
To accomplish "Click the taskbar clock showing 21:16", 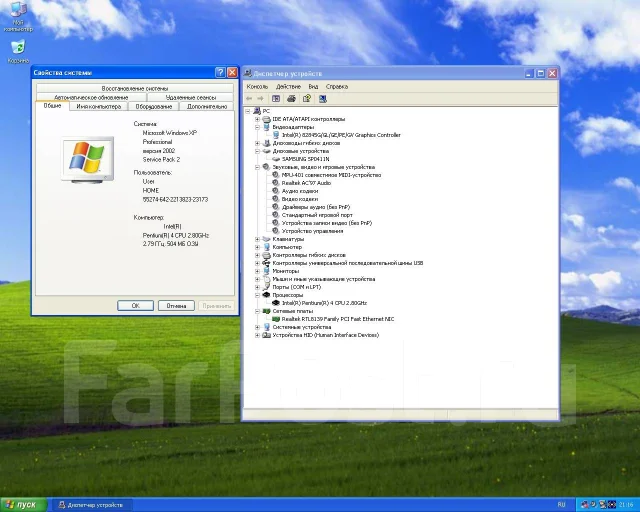I will [626, 505].
